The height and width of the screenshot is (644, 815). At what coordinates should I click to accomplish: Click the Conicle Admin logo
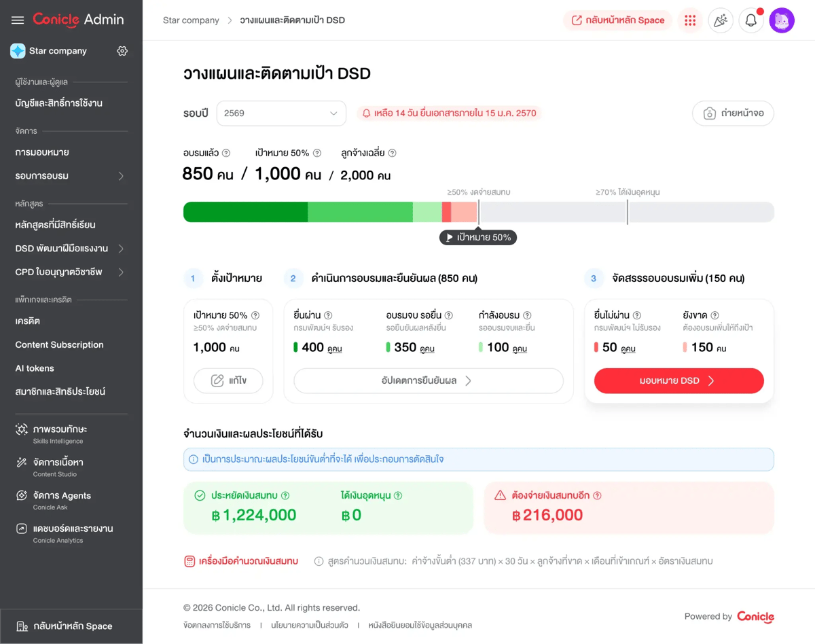(x=78, y=20)
